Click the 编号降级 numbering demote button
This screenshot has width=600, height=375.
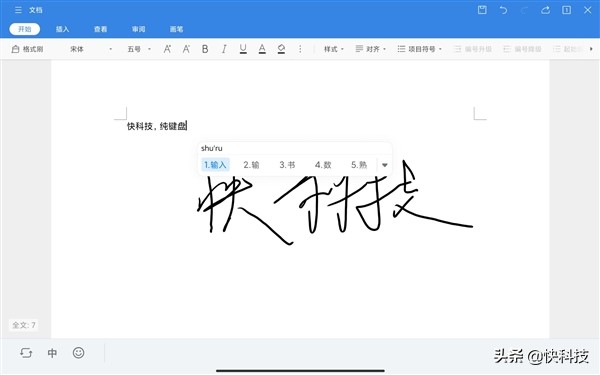522,49
